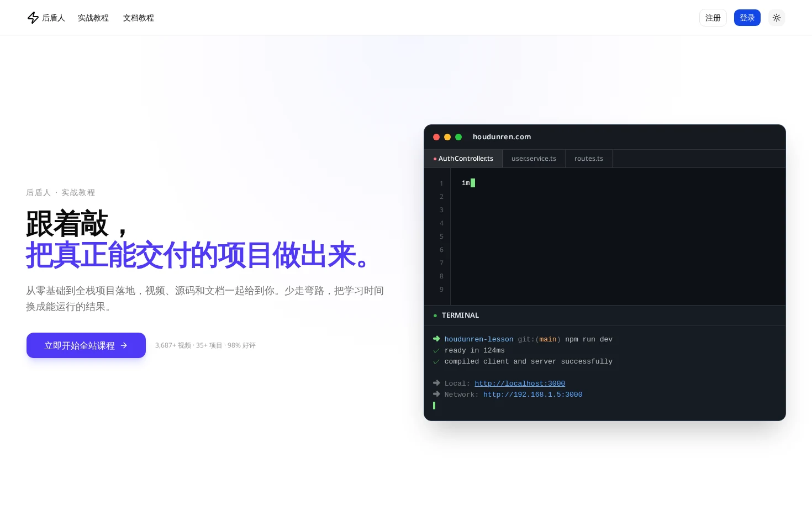
Task: Click the green window dot in code window
Action: 458,137
